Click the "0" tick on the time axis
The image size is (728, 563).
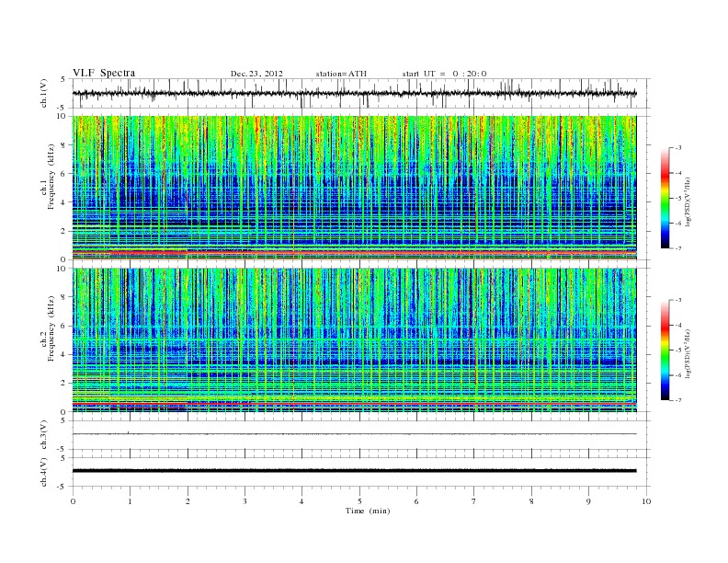point(73,501)
